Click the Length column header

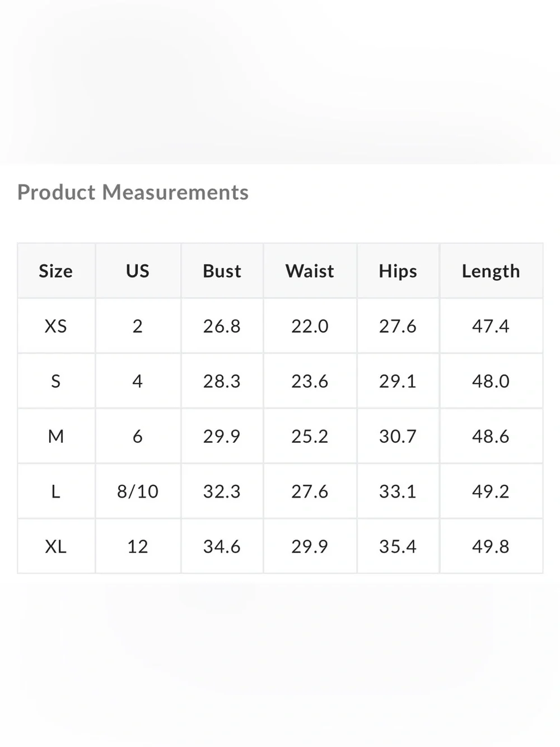coord(491,271)
